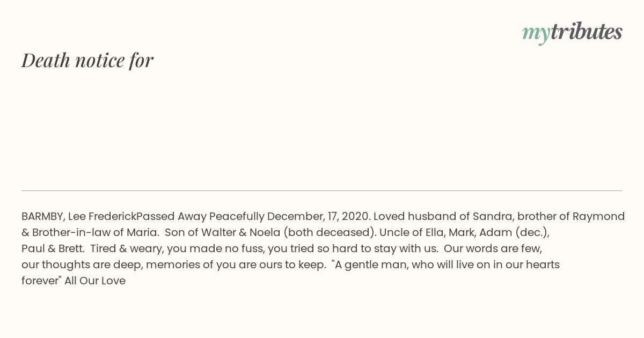The width and height of the screenshot is (644, 338).
Task: Click the grey "tributes" part of logo
Action: point(587,32)
